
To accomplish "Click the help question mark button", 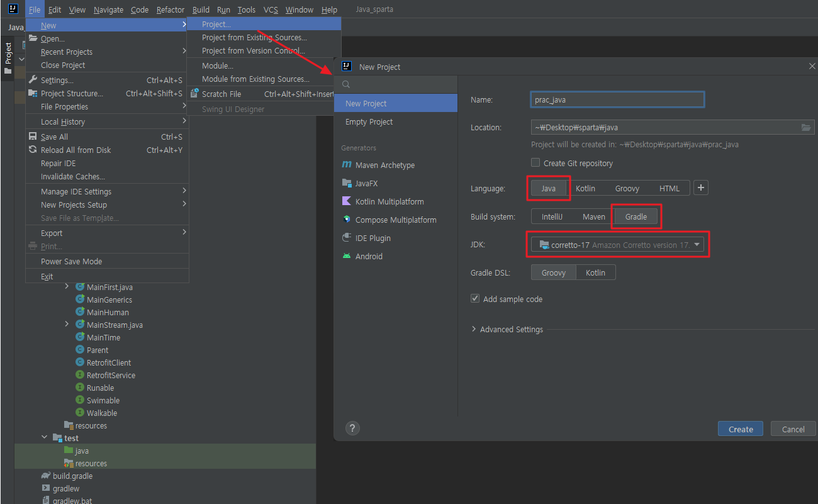I will point(352,428).
